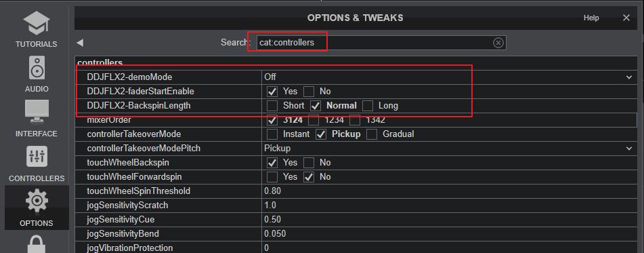
Task: Clear the search field with X icon
Action: tap(498, 42)
